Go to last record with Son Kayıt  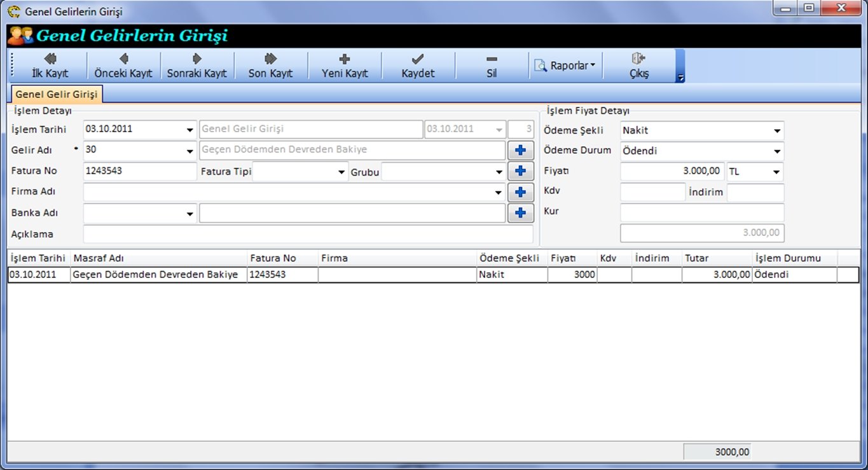click(x=270, y=66)
